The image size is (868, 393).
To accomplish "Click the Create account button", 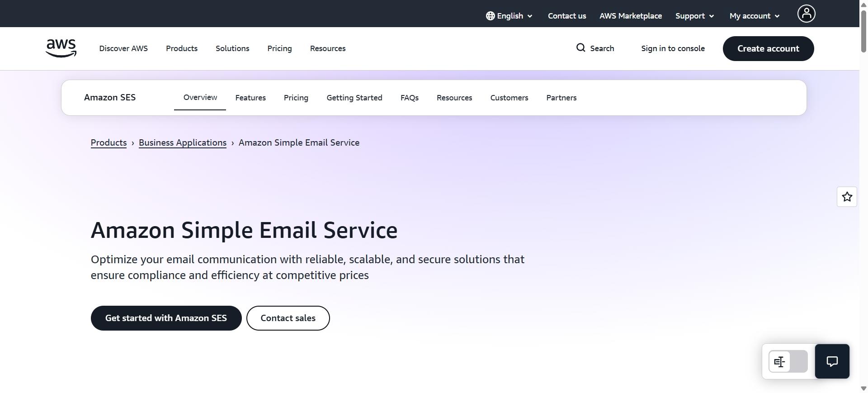I will [x=768, y=48].
